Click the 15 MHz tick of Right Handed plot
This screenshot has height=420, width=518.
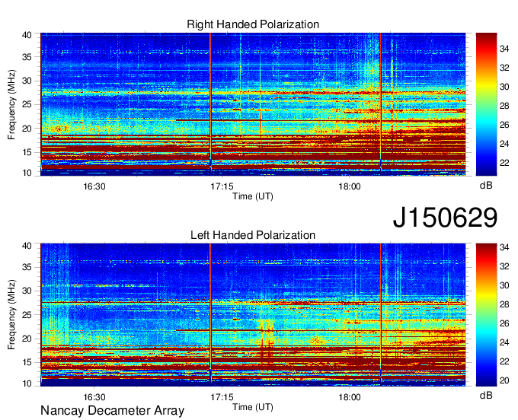coord(27,152)
